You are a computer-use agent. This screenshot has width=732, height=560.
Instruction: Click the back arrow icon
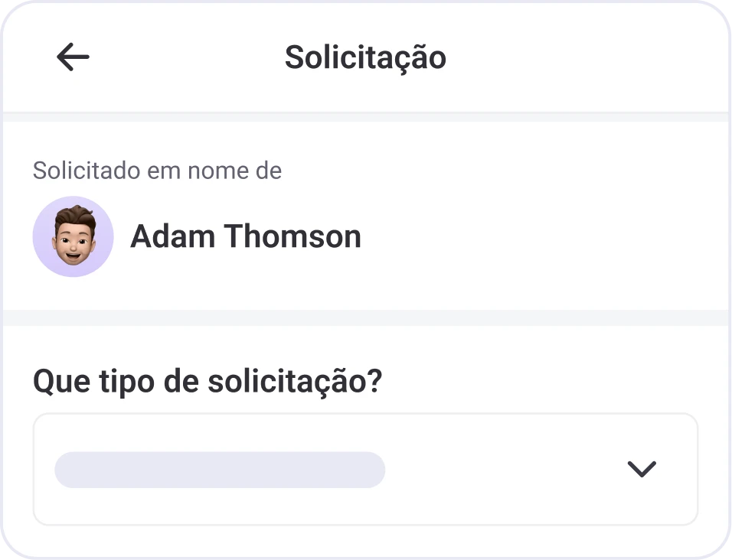click(x=73, y=57)
